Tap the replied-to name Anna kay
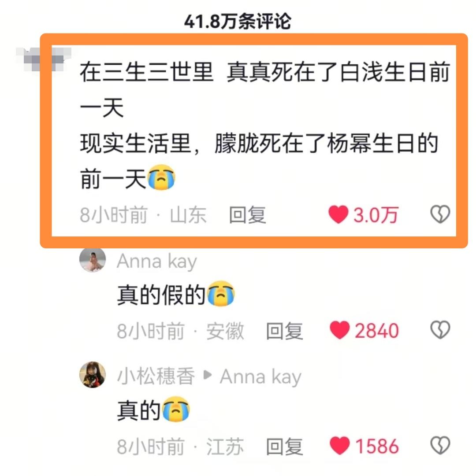The width and height of the screenshot is (476, 476). pyautogui.click(x=260, y=377)
